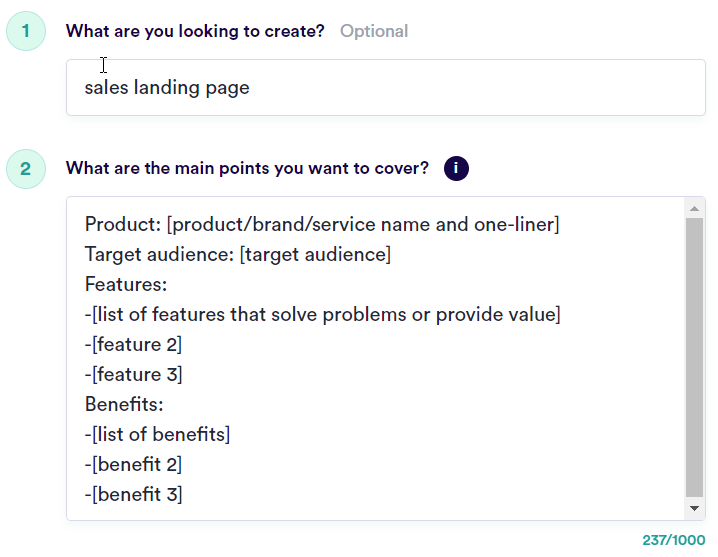The width and height of the screenshot is (718, 557).
Task: Place cursor in the 'Target audience:' line
Action: (x=238, y=254)
